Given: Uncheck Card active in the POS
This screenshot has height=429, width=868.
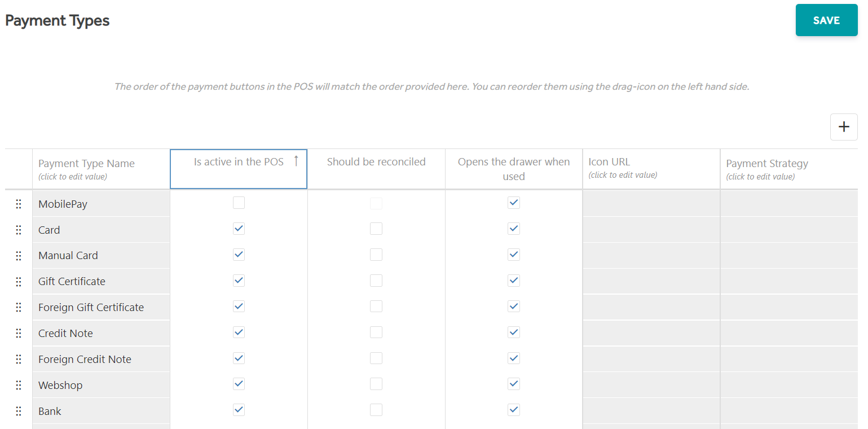Looking at the screenshot, I should pos(239,229).
